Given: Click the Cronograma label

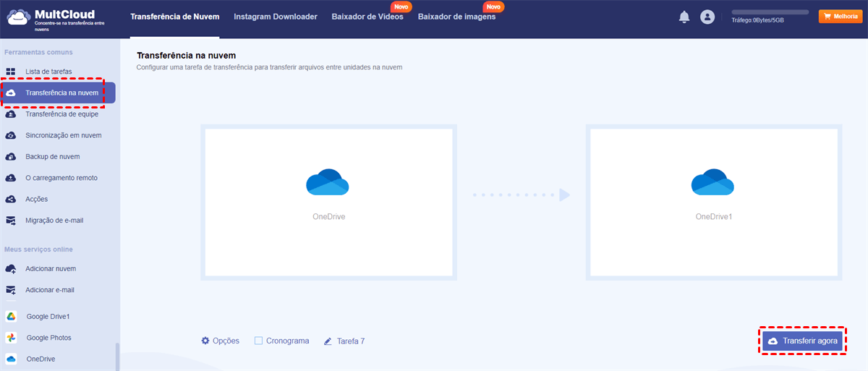Looking at the screenshot, I should pos(287,341).
